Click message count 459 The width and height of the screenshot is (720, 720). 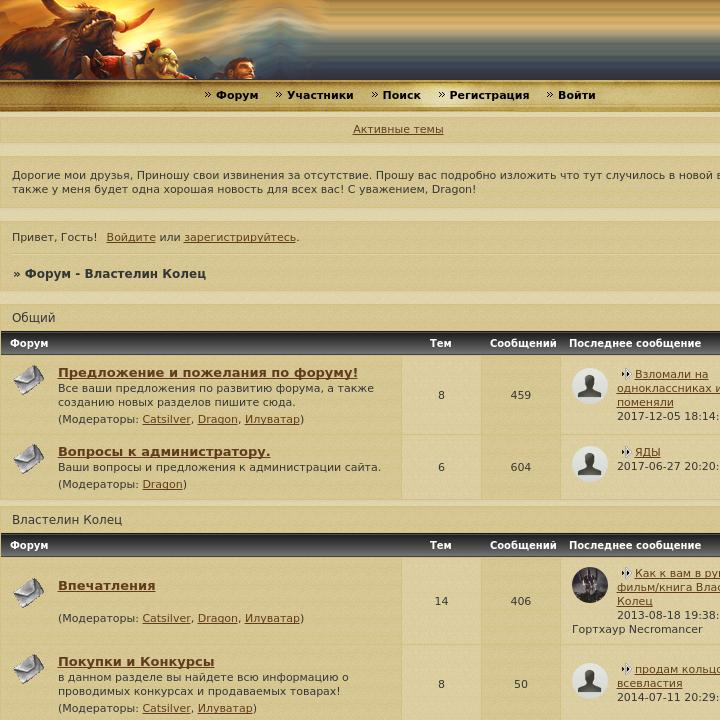[x=521, y=395]
